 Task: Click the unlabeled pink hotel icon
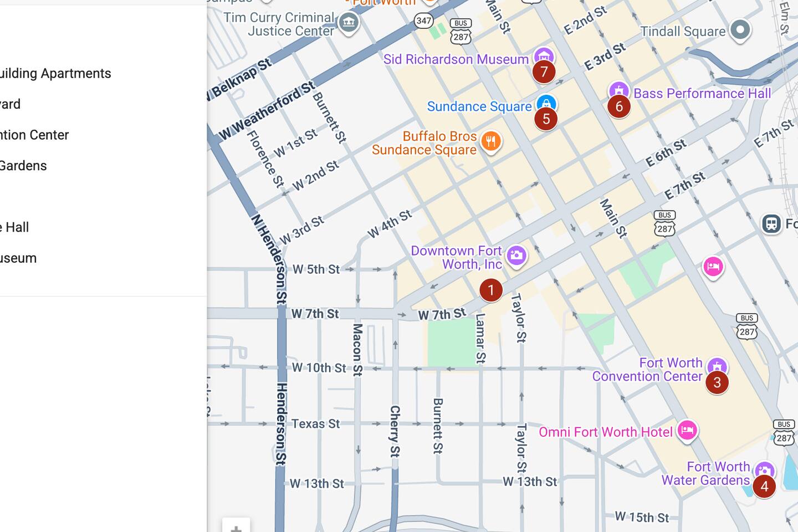[713, 267]
